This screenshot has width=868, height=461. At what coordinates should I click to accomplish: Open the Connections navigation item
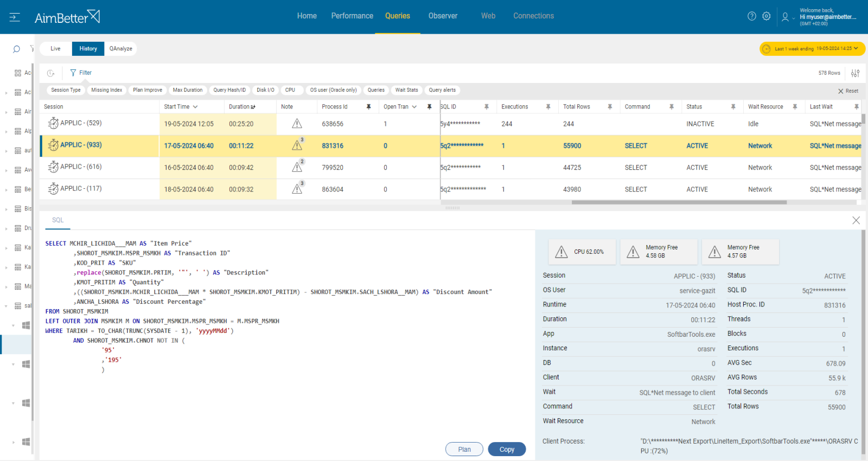click(x=534, y=16)
